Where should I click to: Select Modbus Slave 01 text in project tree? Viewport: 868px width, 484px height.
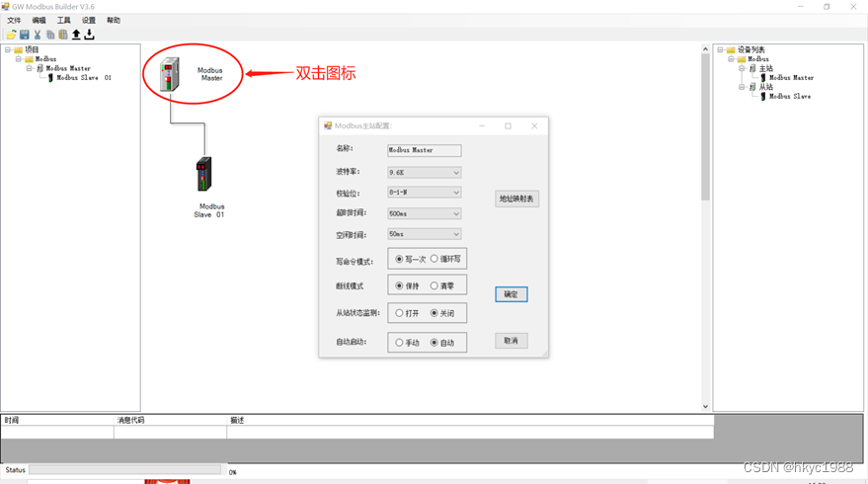[84, 77]
